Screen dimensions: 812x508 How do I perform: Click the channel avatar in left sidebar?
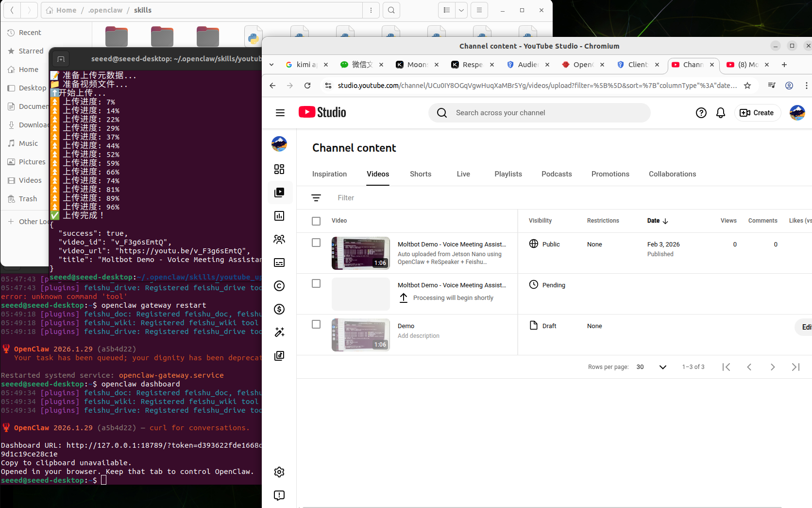point(279,144)
